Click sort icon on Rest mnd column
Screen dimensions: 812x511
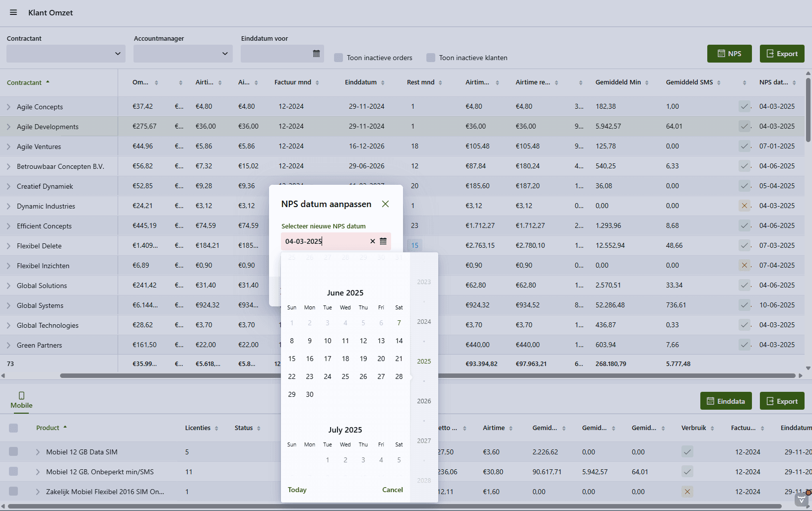[440, 83]
